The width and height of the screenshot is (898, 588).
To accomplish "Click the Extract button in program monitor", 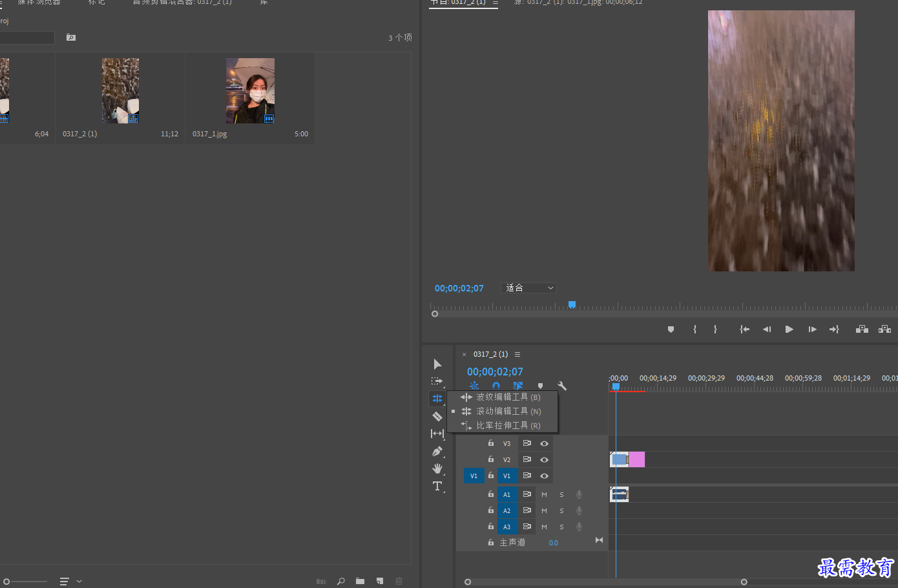I will point(884,330).
